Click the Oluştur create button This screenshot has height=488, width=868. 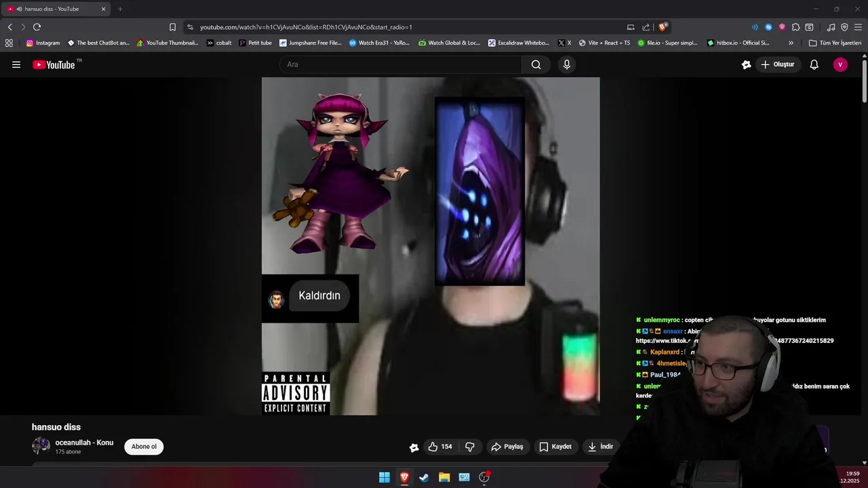click(x=778, y=64)
